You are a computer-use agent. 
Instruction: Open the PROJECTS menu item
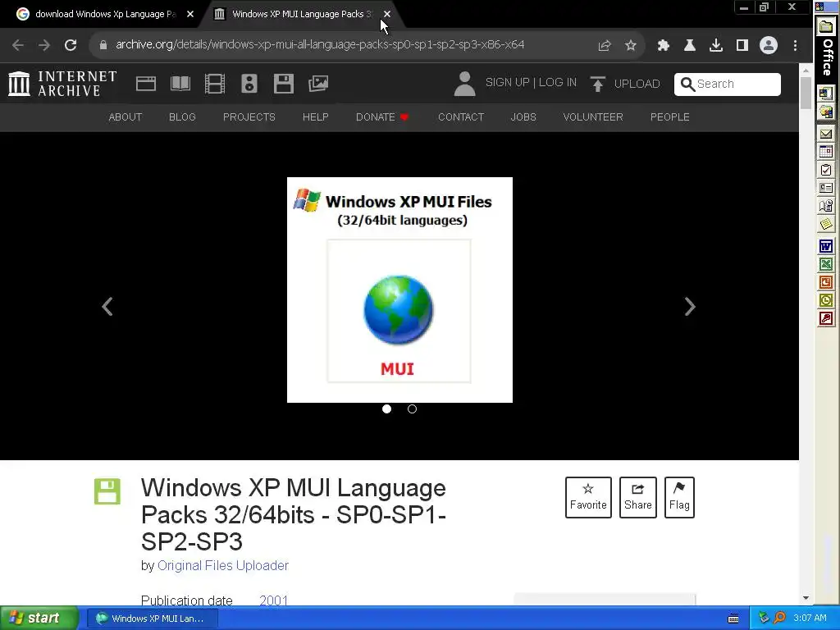249,116
